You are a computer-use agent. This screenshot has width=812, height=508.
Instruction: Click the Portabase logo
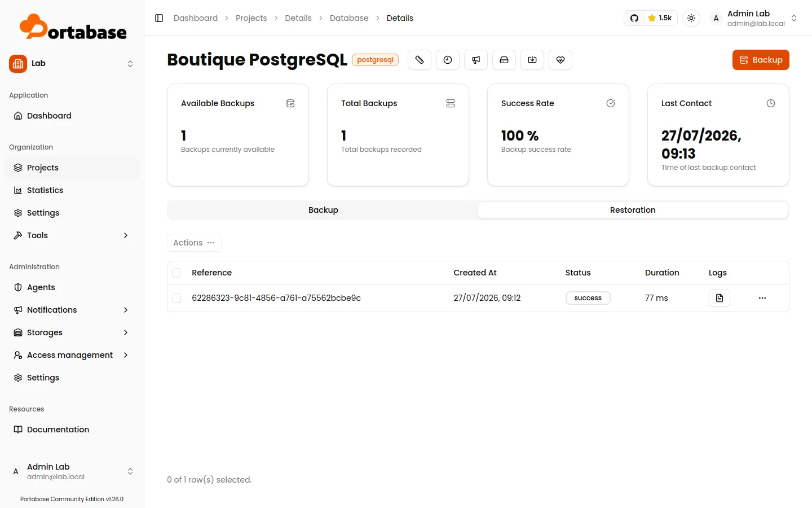(x=73, y=27)
